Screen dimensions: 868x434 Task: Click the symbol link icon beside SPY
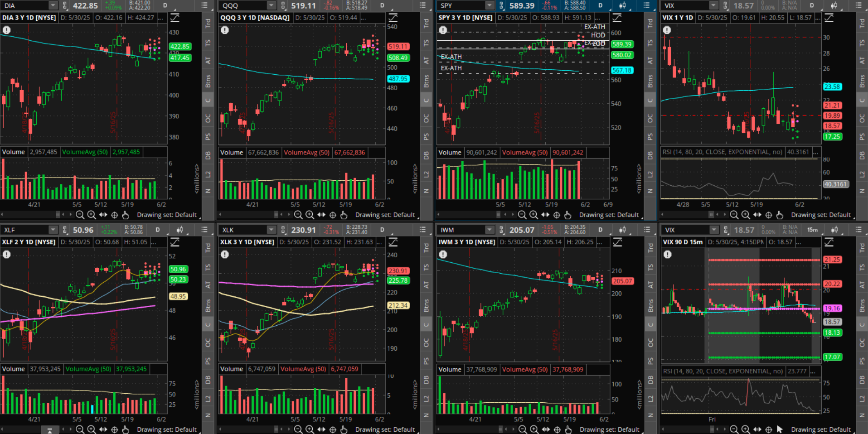click(x=501, y=5)
